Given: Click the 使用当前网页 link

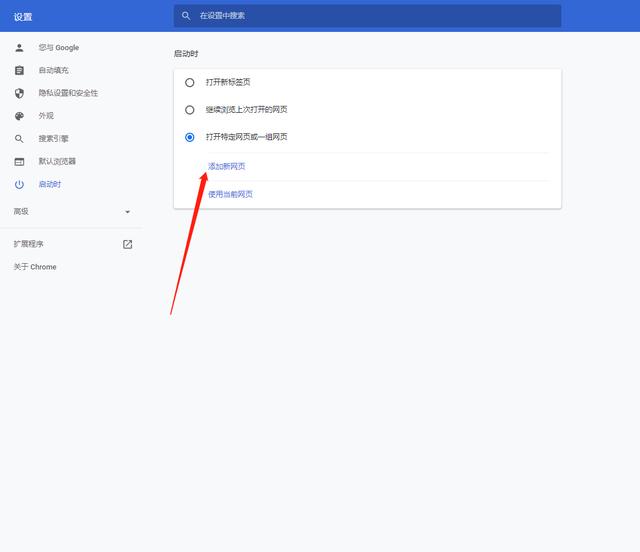Looking at the screenshot, I should (x=230, y=194).
